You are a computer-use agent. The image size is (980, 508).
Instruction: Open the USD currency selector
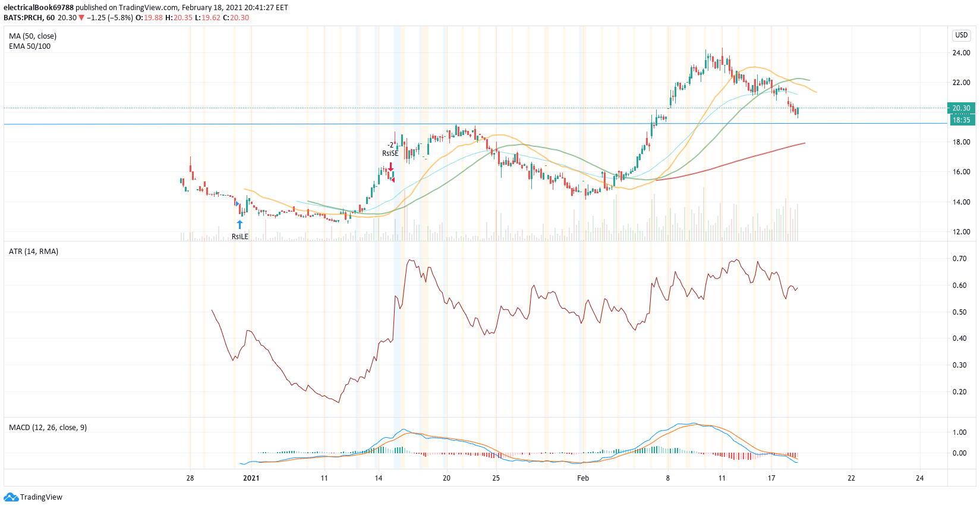[x=961, y=35]
